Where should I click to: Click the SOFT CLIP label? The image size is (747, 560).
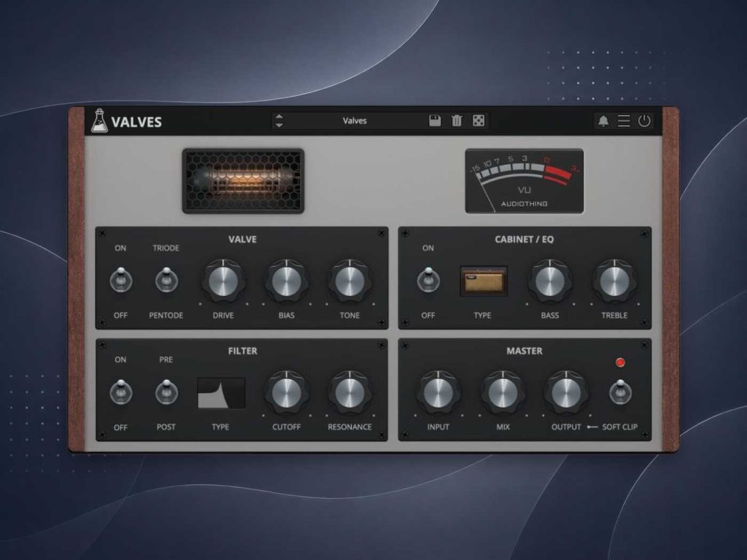pos(620,427)
